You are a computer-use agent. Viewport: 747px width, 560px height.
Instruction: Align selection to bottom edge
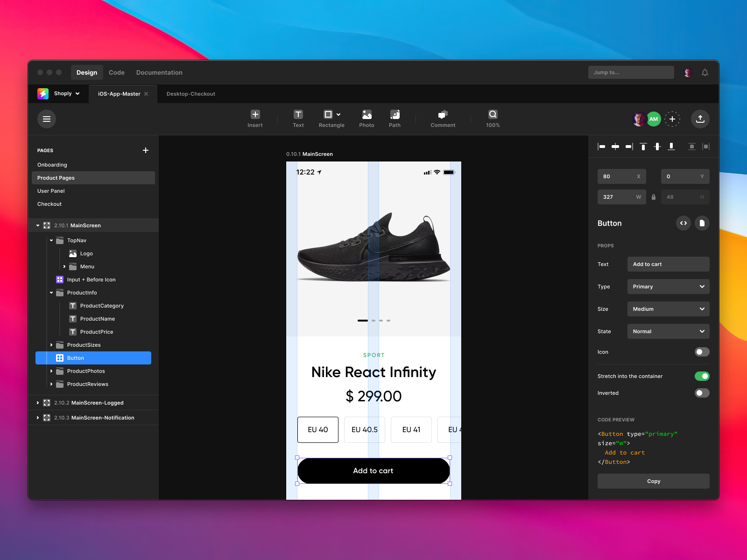(x=671, y=147)
